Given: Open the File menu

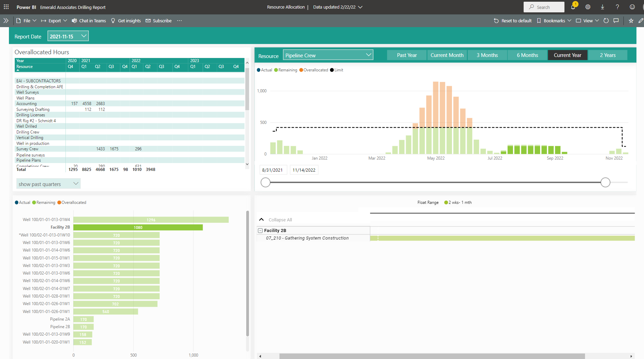Looking at the screenshot, I should click(x=26, y=21).
